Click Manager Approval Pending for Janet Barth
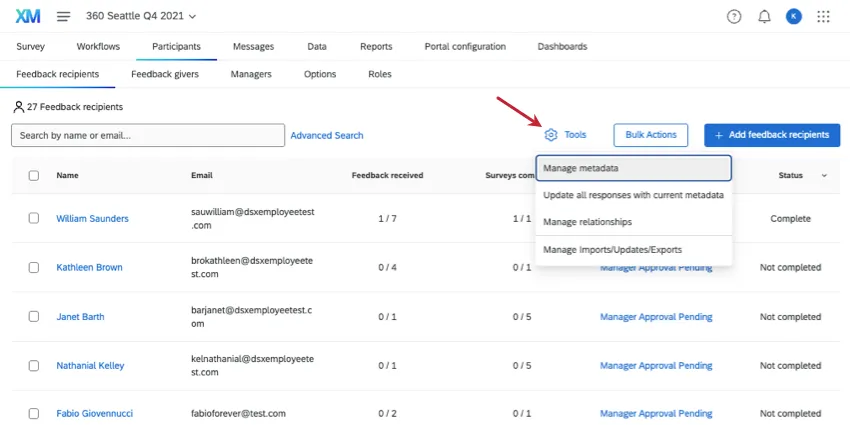This screenshot has height=425, width=850. pos(656,317)
